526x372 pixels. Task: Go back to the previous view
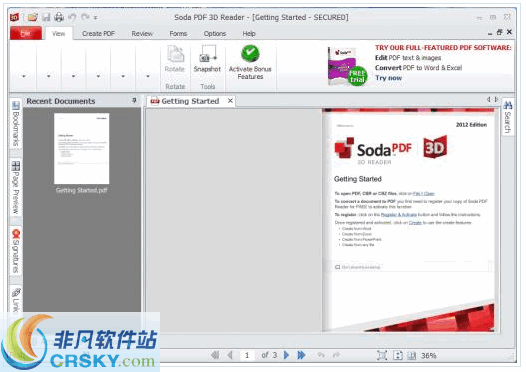point(321,355)
